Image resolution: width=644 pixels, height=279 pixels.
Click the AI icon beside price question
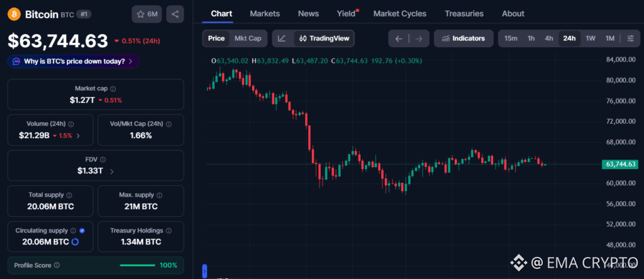(16, 62)
